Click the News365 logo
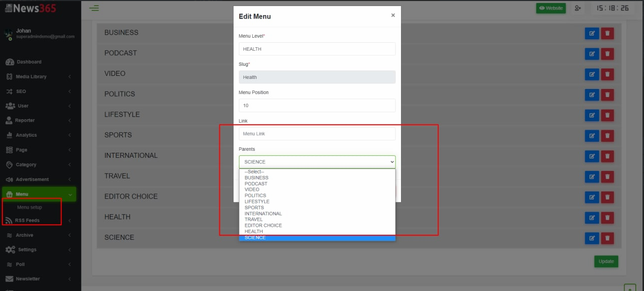The image size is (644, 291). pyautogui.click(x=31, y=9)
